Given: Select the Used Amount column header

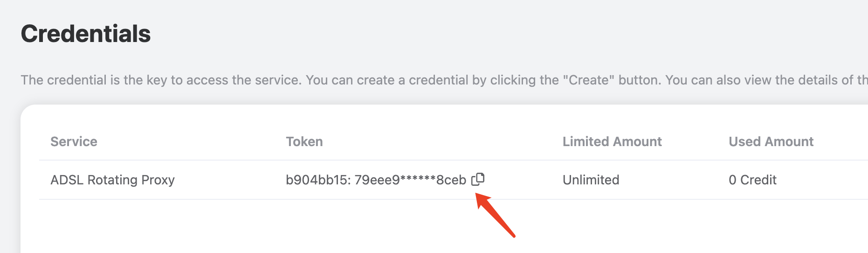Looking at the screenshot, I should [x=771, y=141].
